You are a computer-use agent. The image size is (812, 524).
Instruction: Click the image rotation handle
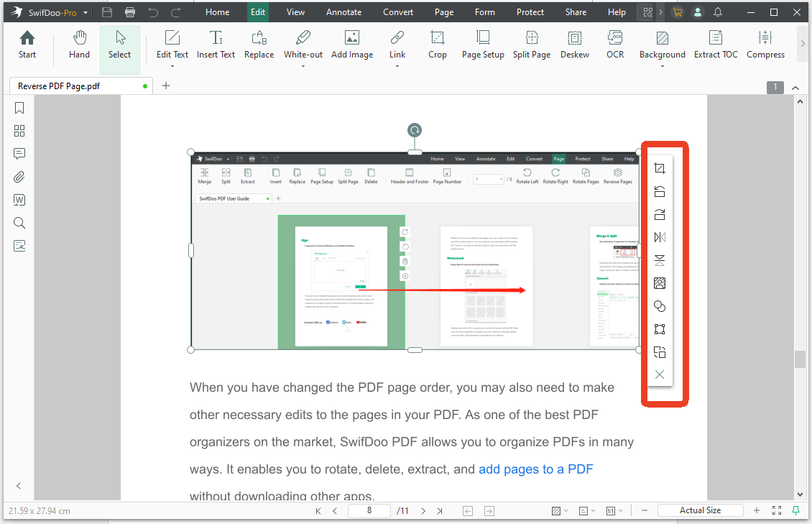415,130
